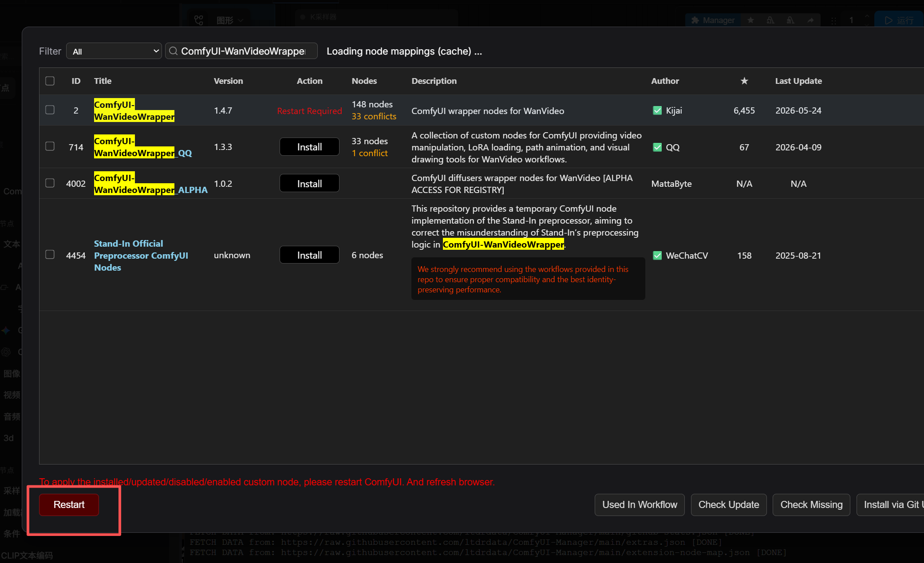Install ComfyUI-WanVideoWrapper_QQ

click(x=309, y=147)
